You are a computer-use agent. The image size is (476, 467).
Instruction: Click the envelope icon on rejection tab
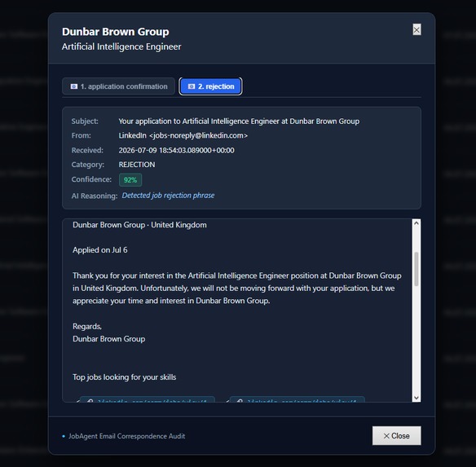pyautogui.click(x=192, y=86)
